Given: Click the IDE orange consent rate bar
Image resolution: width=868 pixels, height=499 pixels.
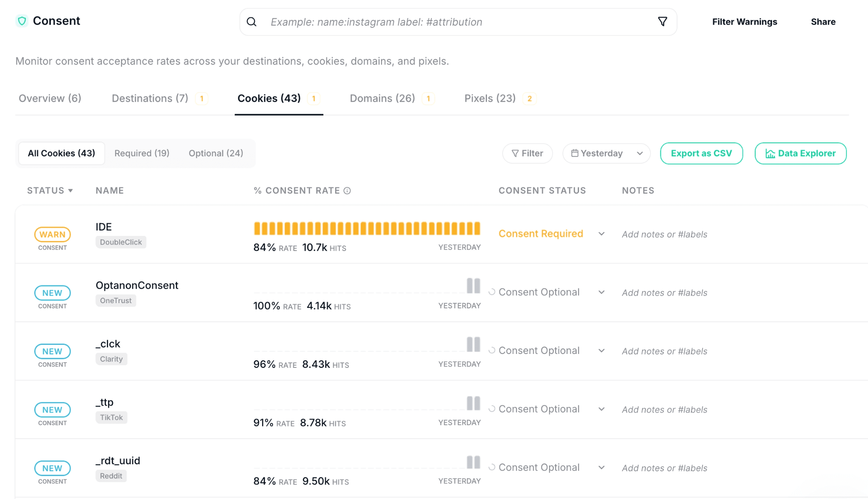Looking at the screenshot, I should tap(367, 228).
